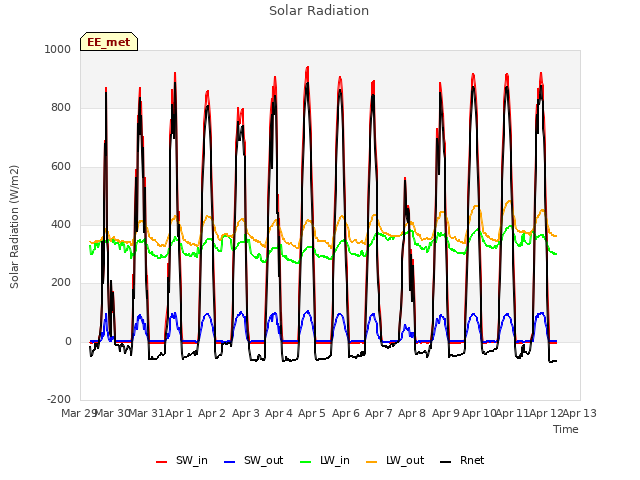The height and width of the screenshot is (480, 640).
Task: Select the x-axis title Time
Action: (566, 429)
